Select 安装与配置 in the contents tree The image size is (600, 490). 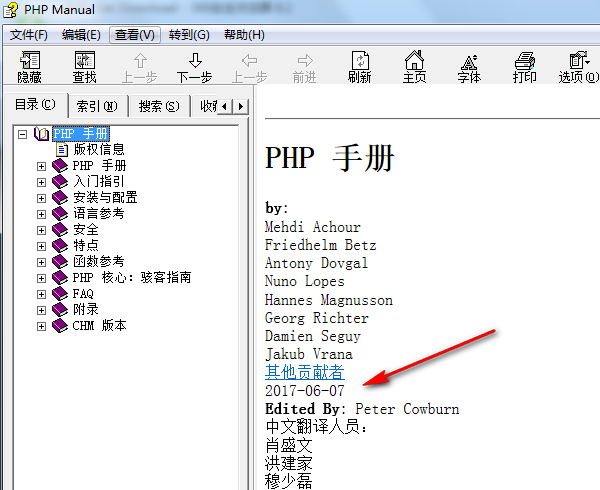pyautogui.click(x=105, y=198)
